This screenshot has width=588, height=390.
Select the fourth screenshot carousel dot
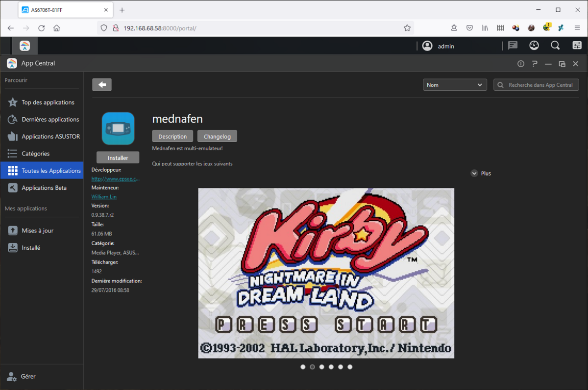[331, 367]
